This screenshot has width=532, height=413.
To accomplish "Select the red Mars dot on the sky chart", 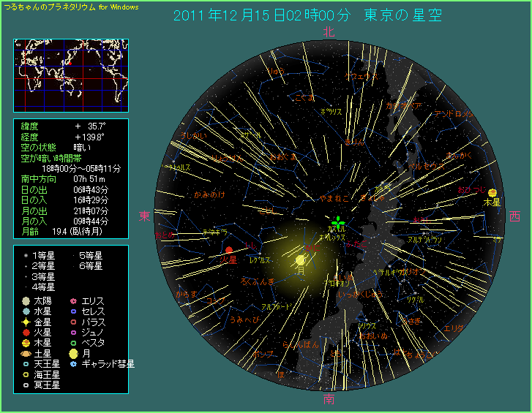I will (229, 250).
